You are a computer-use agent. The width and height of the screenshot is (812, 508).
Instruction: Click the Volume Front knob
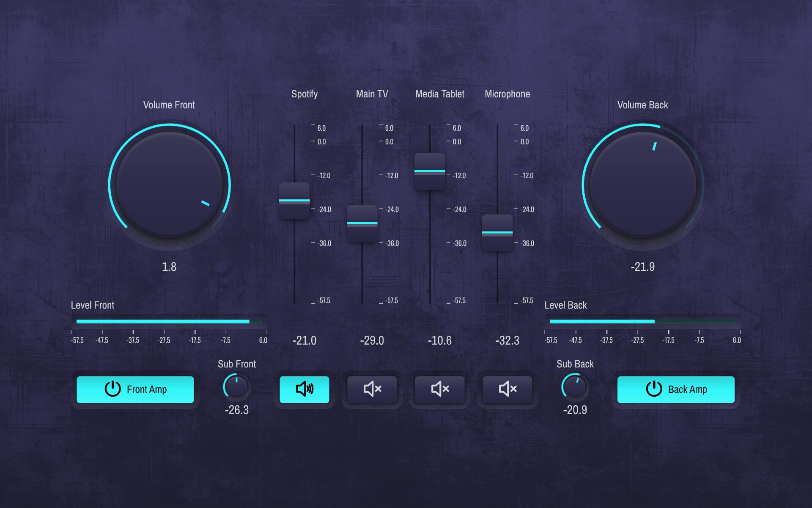coord(169,185)
